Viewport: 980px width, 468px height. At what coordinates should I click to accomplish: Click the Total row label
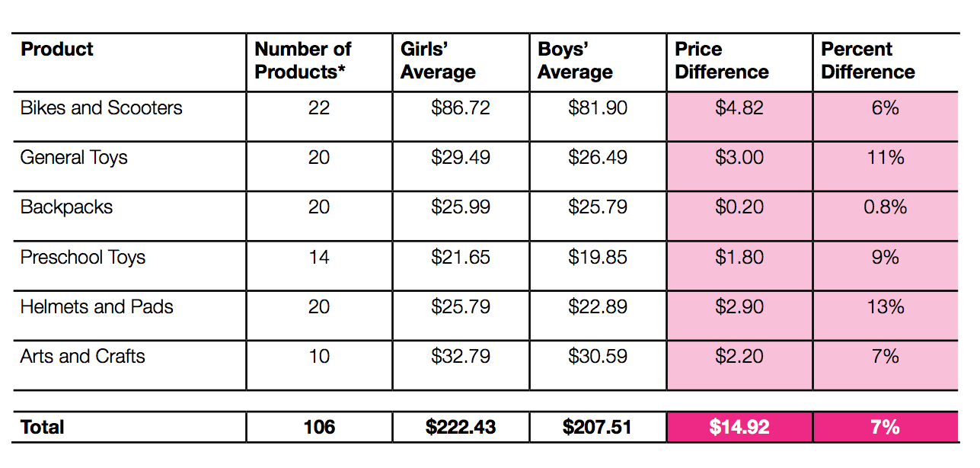(43, 428)
